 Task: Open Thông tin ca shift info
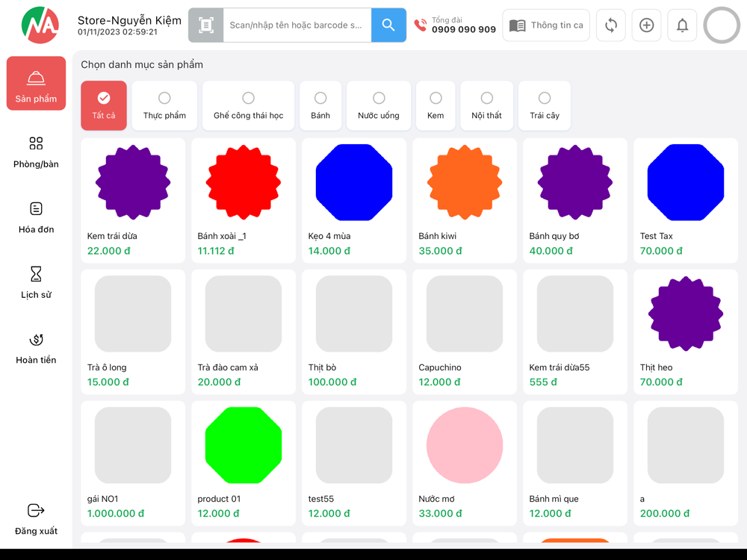coord(546,25)
